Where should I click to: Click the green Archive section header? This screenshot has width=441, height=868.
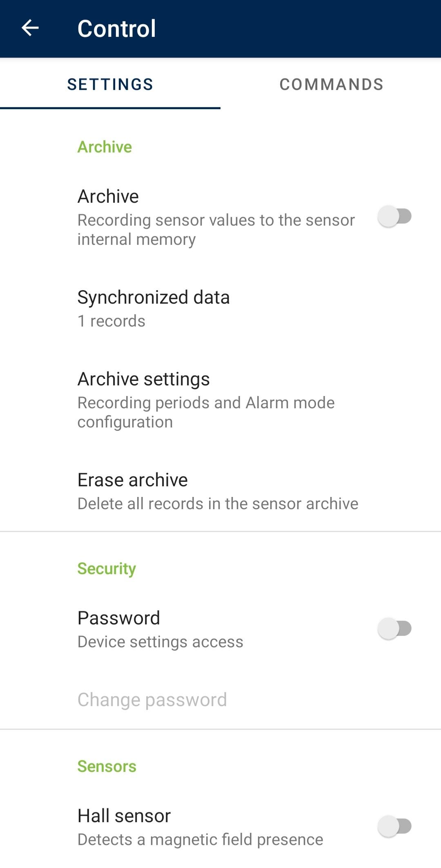[x=105, y=147]
